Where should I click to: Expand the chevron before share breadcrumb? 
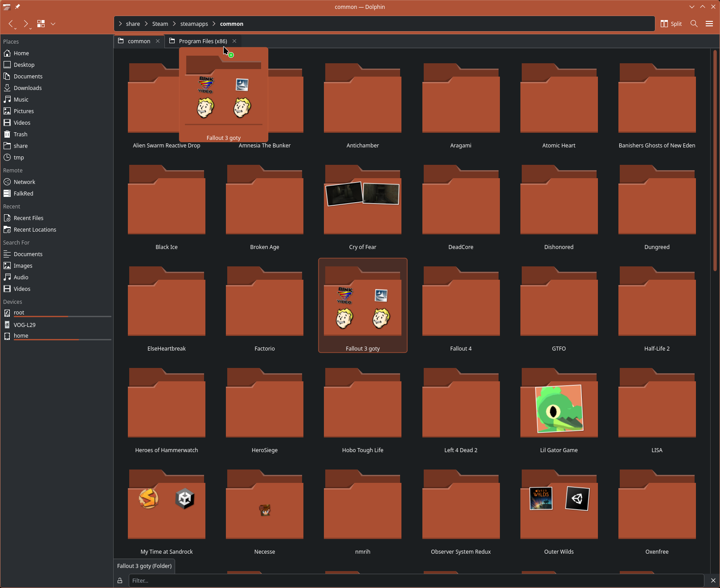[x=120, y=24]
